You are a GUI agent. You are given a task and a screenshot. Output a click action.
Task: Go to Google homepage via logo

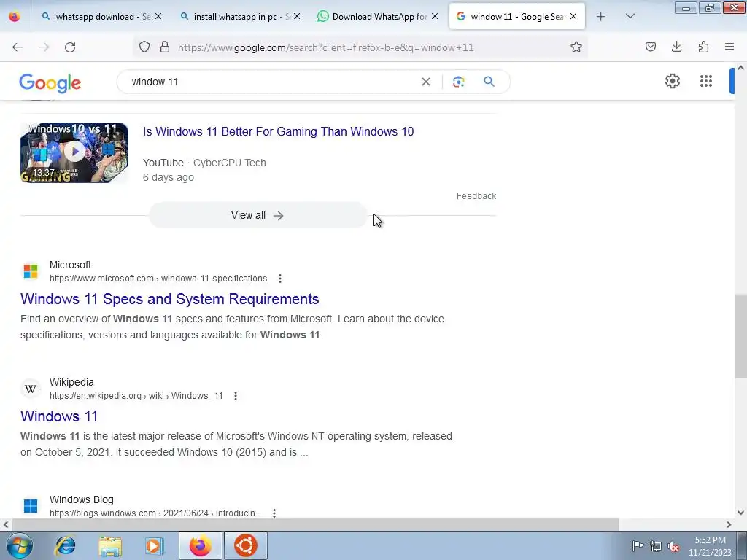(x=50, y=83)
